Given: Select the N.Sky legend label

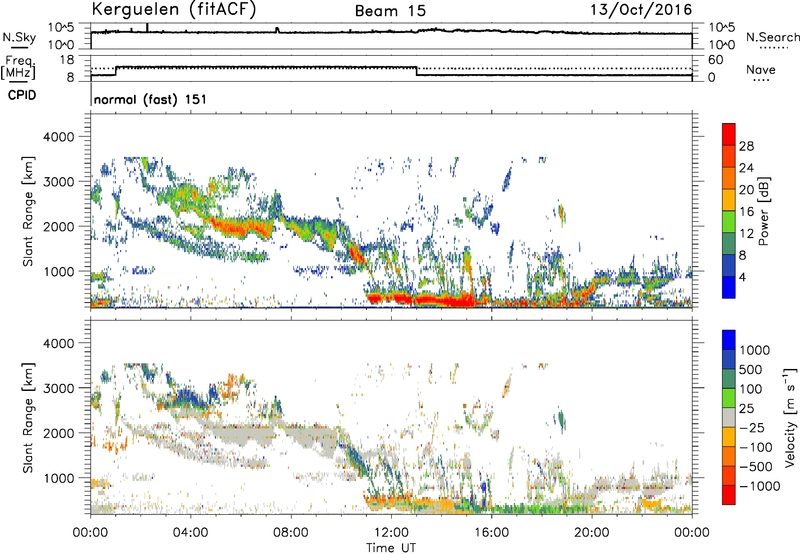Looking at the screenshot, I should coord(19,37).
